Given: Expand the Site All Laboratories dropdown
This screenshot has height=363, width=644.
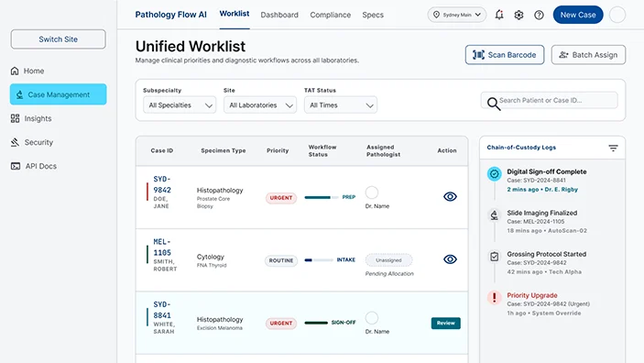Looking at the screenshot, I should click(260, 105).
